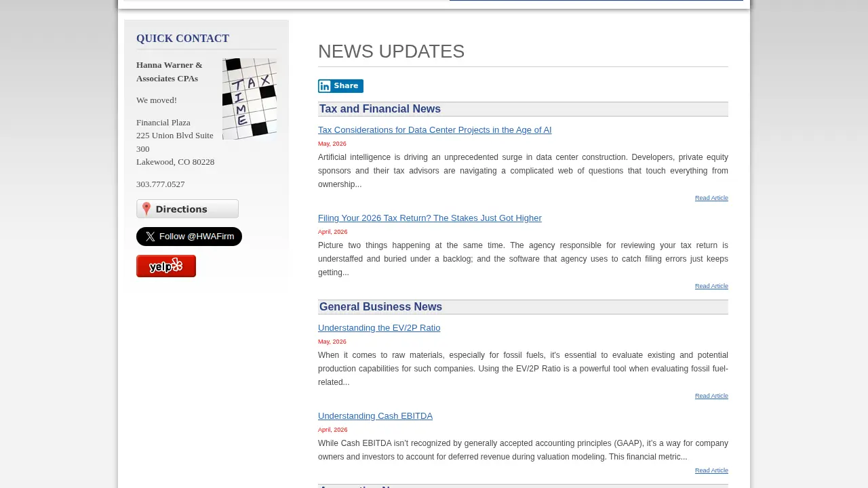
Task: Follow @HWAFirm on X
Action: 189,237
